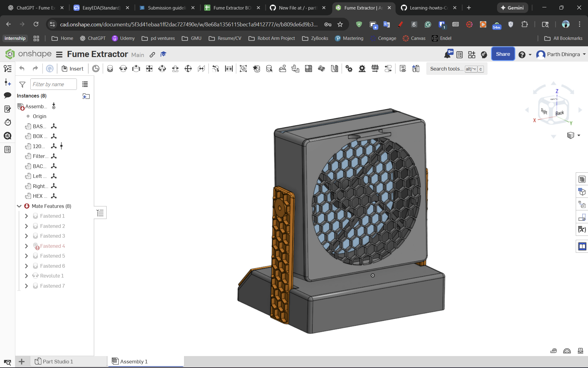Open the view cube display dropdown
This screenshot has width=588, height=368.
click(579, 135)
